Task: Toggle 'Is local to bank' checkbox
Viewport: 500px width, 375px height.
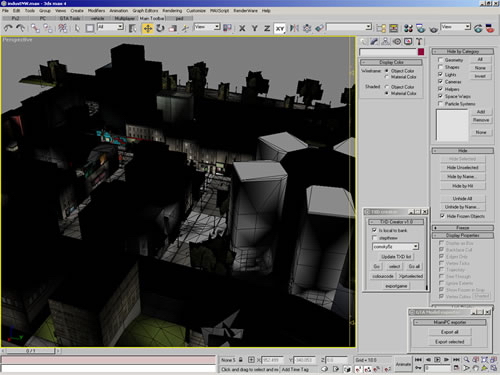Action: coord(374,230)
